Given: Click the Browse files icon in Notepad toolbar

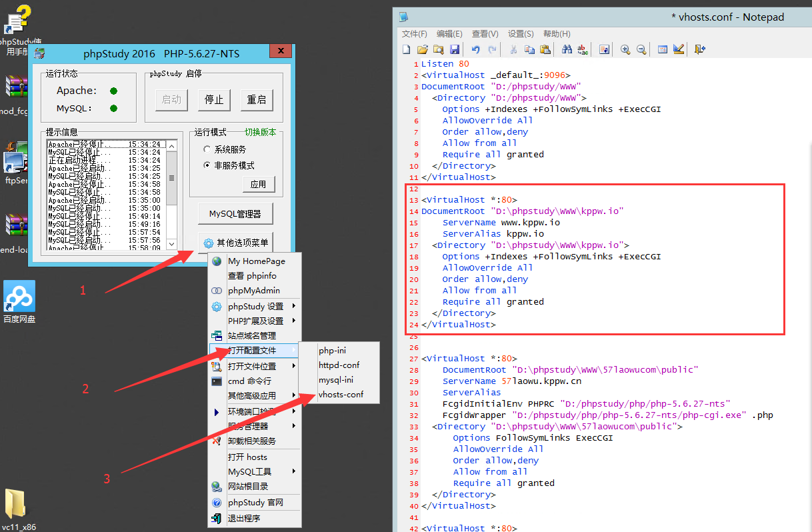Looking at the screenshot, I should click(438, 49).
